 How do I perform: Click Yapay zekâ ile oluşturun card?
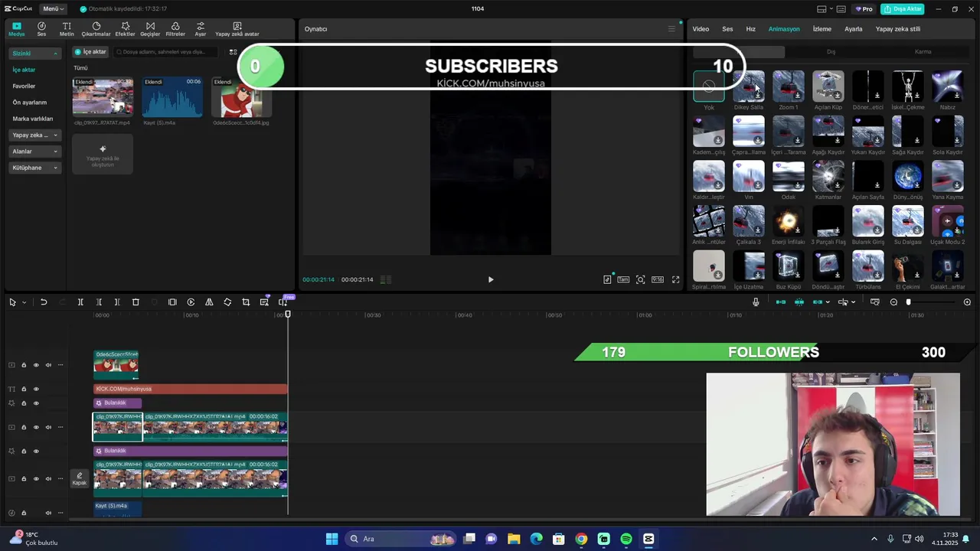tap(103, 155)
